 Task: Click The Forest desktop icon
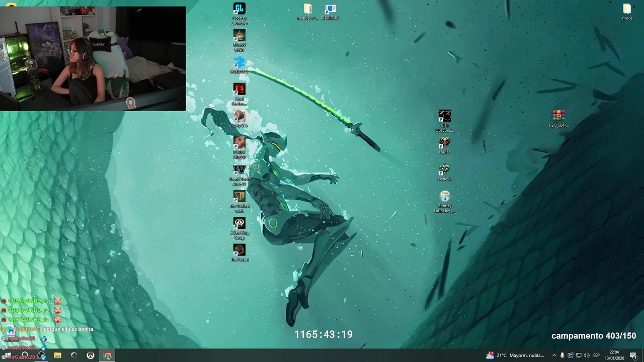tap(239, 253)
